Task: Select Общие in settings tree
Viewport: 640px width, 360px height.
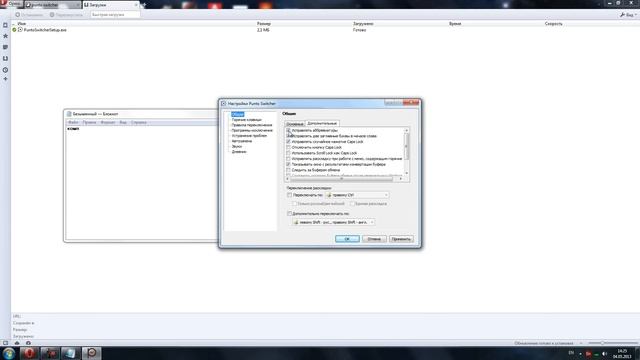Action: (x=238, y=114)
